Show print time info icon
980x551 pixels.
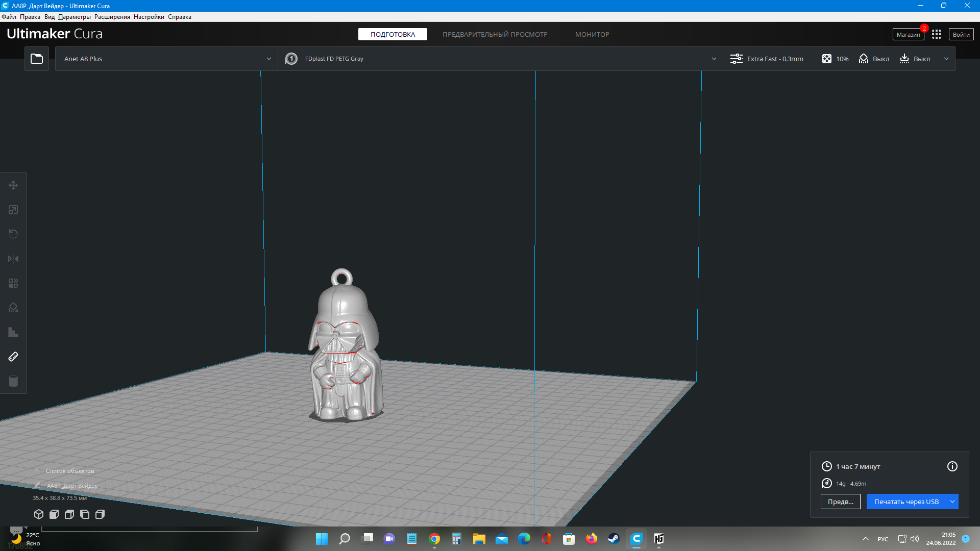[x=952, y=466]
